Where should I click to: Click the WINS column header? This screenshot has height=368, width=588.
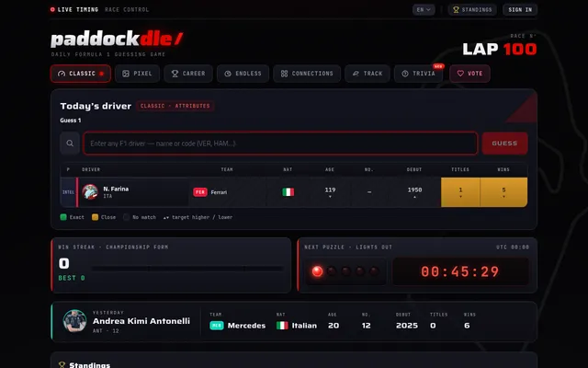coord(503,169)
